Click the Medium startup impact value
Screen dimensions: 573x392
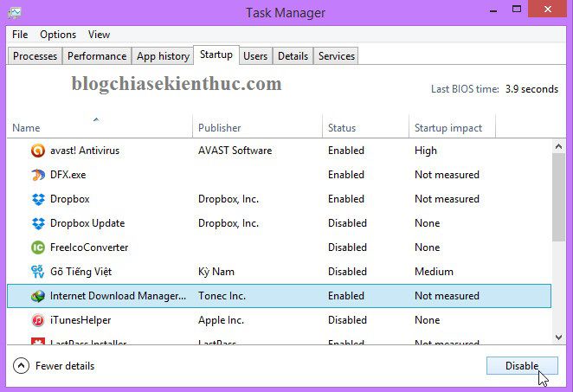coord(434,272)
